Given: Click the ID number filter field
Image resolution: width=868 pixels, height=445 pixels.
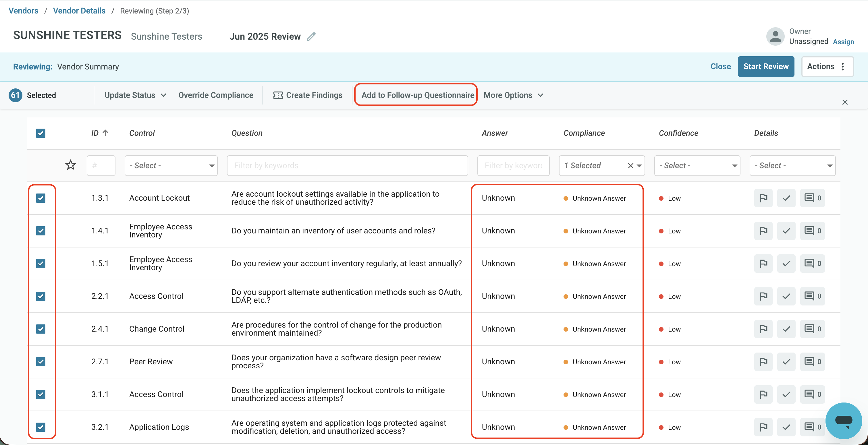Looking at the screenshot, I should pyautogui.click(x=101, y=165).
